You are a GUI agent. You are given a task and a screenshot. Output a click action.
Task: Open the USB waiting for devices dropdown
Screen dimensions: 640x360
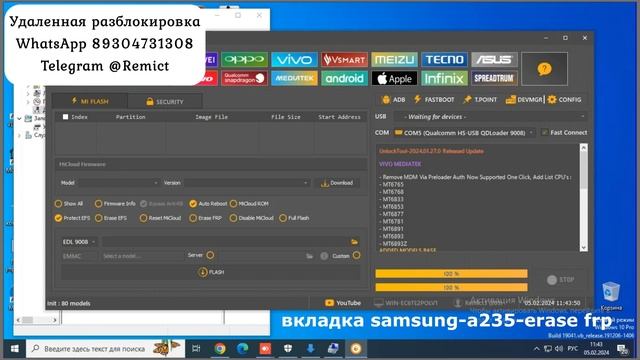(x=491, y=117)
